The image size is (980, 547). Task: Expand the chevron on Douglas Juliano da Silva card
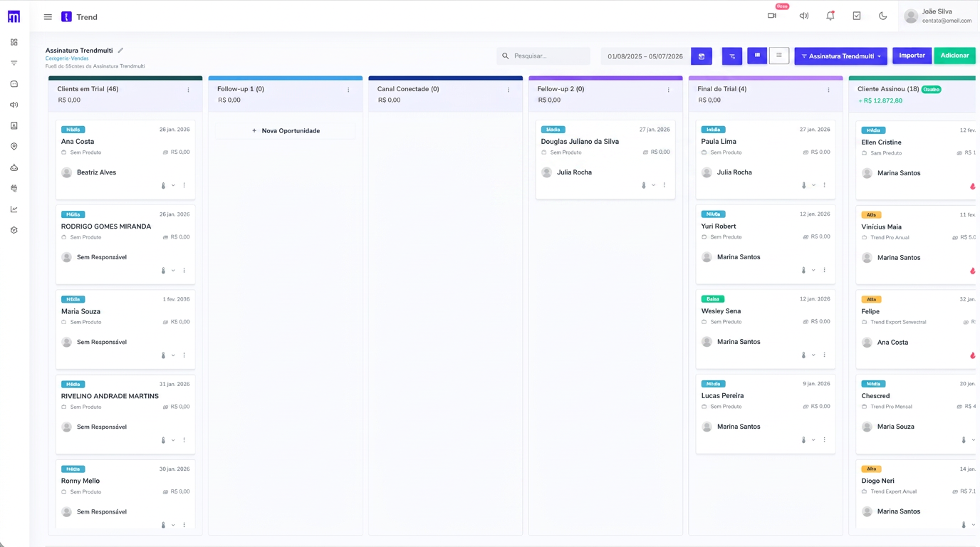(x=654, y=185)
